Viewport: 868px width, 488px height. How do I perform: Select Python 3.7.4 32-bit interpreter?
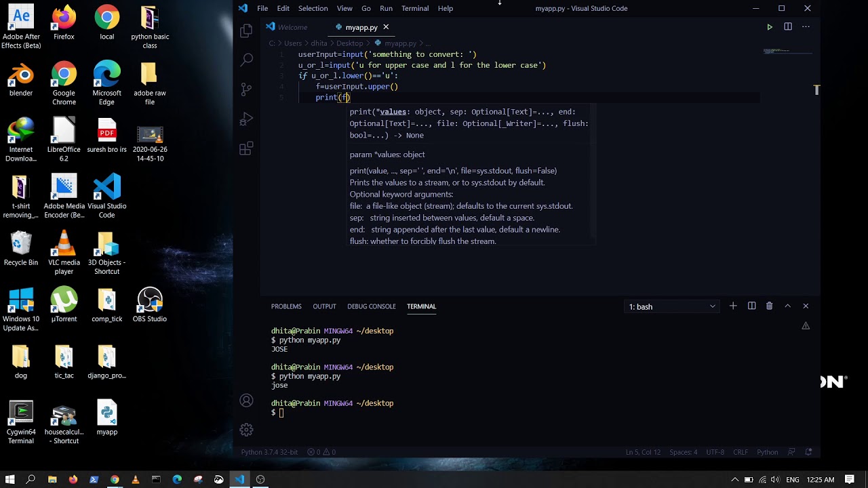269,452
